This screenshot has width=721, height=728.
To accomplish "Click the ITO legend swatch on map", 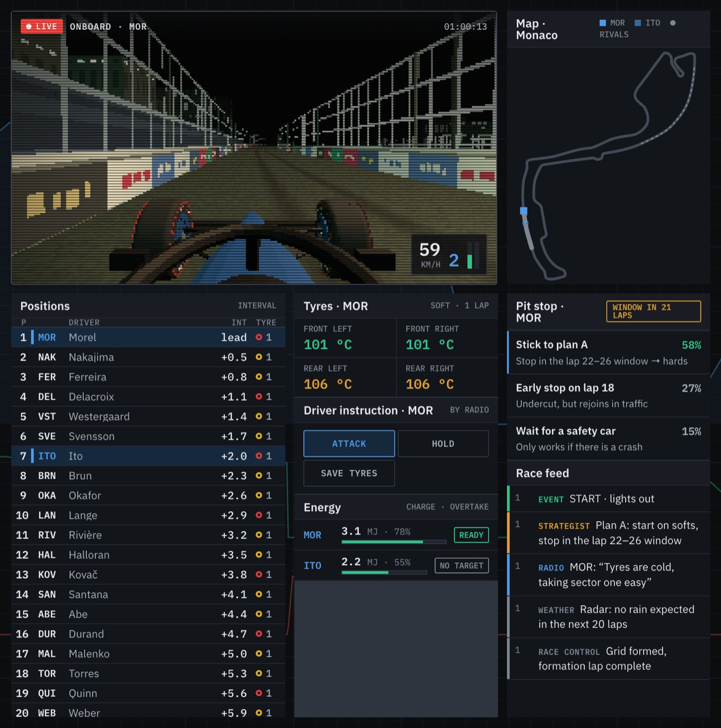I will (638, 23).
